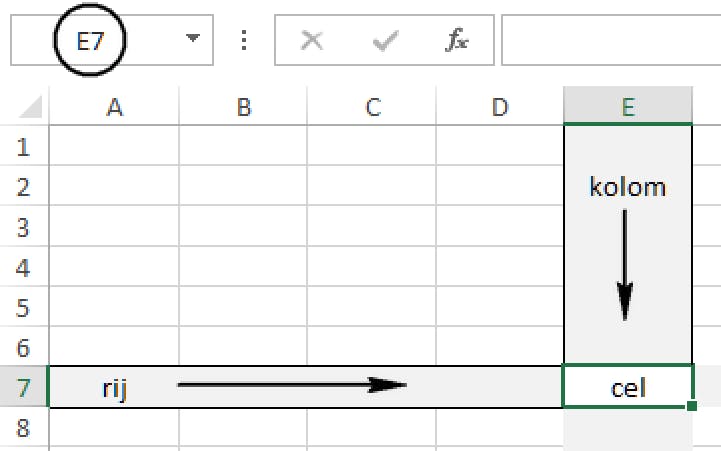Click the Insert Function fx icon

pyautogui.click(x=457, y=41)
